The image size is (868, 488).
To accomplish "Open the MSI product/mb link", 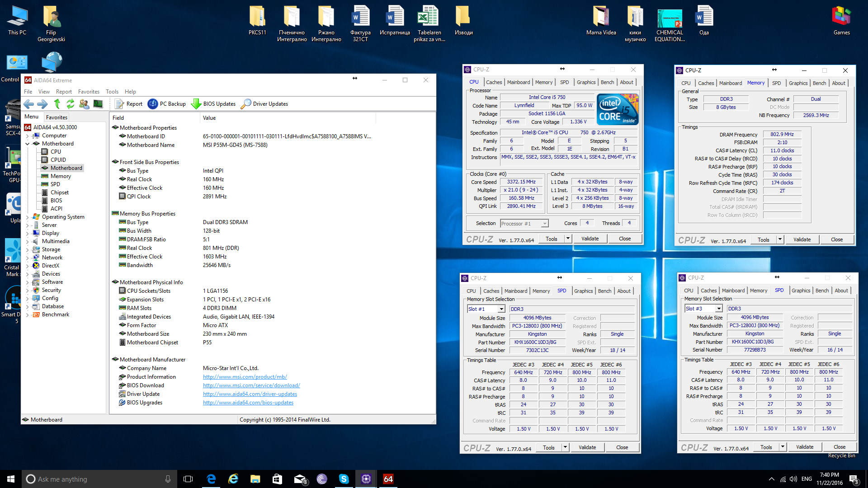I will pos(245,377).
